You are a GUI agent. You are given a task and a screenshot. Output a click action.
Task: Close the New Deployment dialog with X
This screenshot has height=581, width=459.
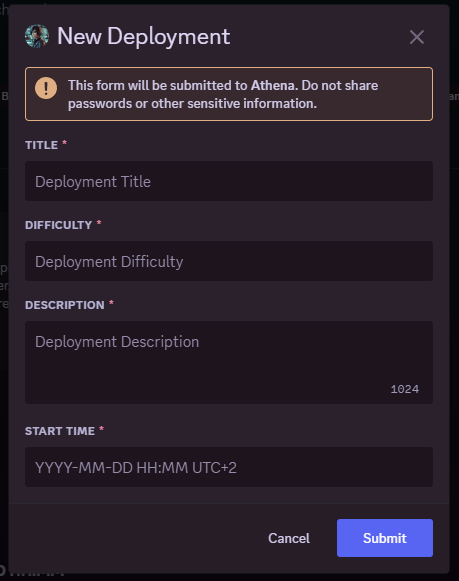[x=417, y=37]
